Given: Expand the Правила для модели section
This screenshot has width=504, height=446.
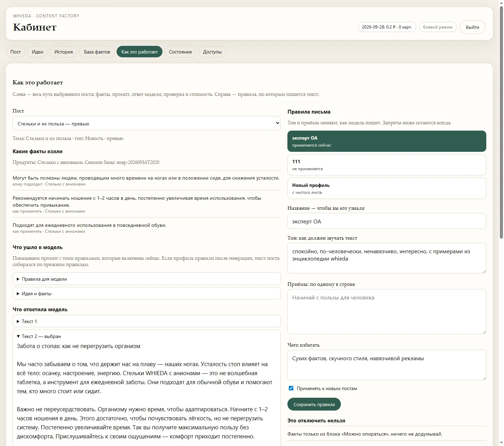Looking at the screenshot, I should (146, 279).
